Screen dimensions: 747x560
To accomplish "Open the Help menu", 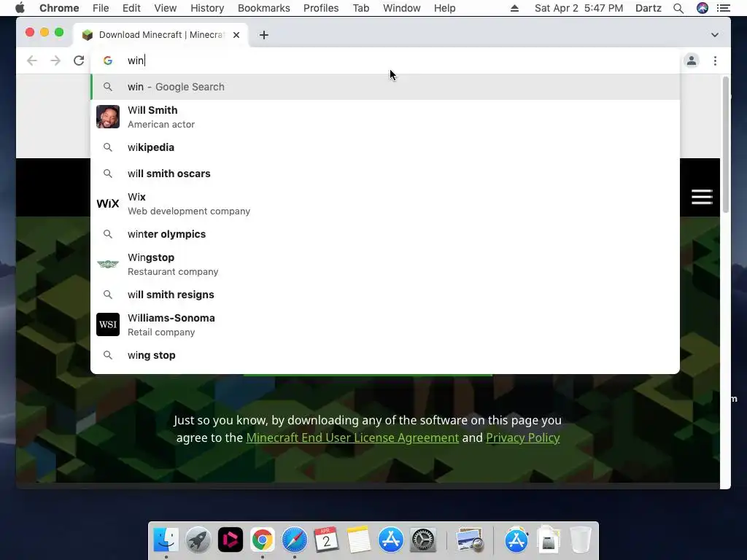I will point(444,8).
